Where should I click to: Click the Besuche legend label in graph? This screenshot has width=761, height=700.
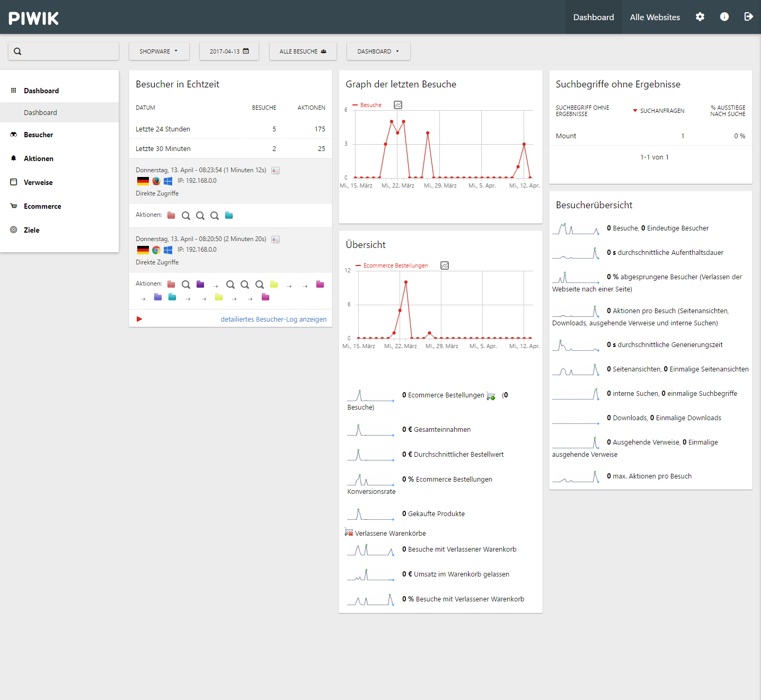[371, 105]
